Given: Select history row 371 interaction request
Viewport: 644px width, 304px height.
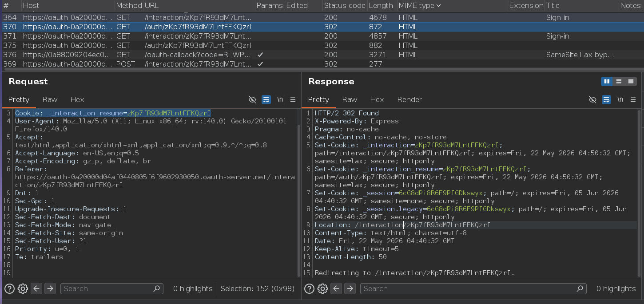Looking at the screenshot, I should pos(322,36).
